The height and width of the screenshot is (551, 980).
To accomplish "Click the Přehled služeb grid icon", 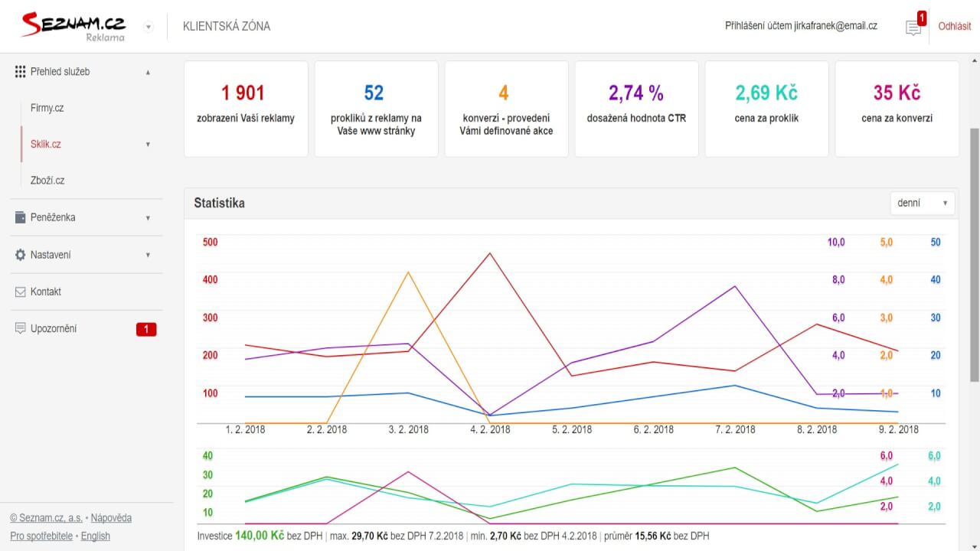I will (21, 72).
